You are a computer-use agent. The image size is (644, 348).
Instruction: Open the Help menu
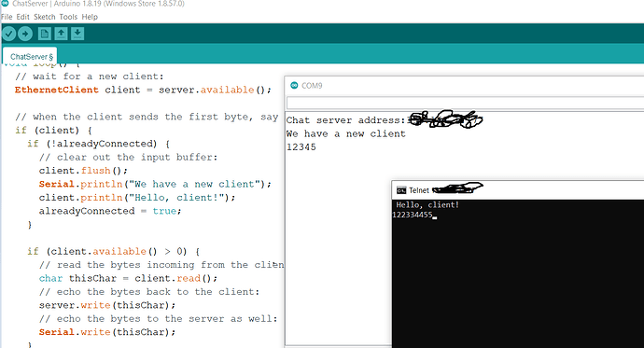point(90,17)
